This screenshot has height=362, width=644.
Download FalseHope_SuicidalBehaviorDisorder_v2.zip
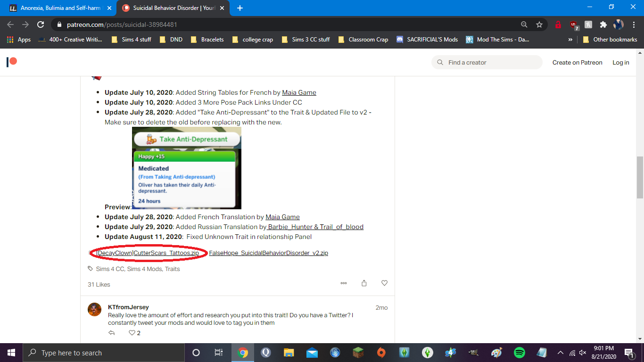pos(269,253)
